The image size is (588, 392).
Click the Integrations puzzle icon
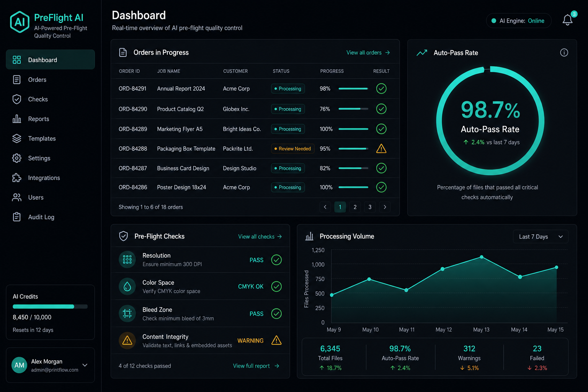[x=17, y=178]
